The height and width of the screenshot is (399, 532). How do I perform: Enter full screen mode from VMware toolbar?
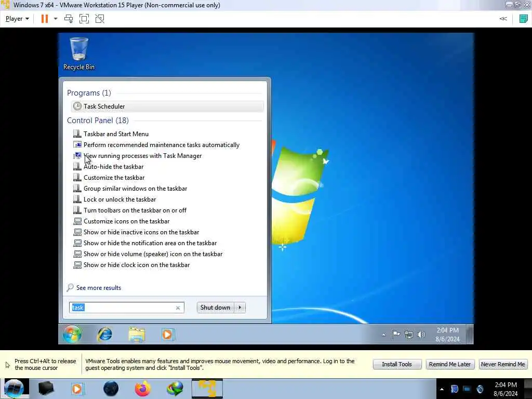pos(84,19)
